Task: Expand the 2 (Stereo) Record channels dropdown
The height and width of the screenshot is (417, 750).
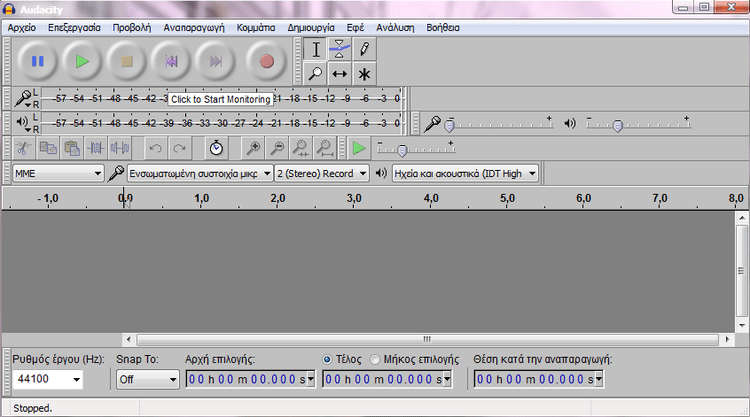Action: [322, 173]
